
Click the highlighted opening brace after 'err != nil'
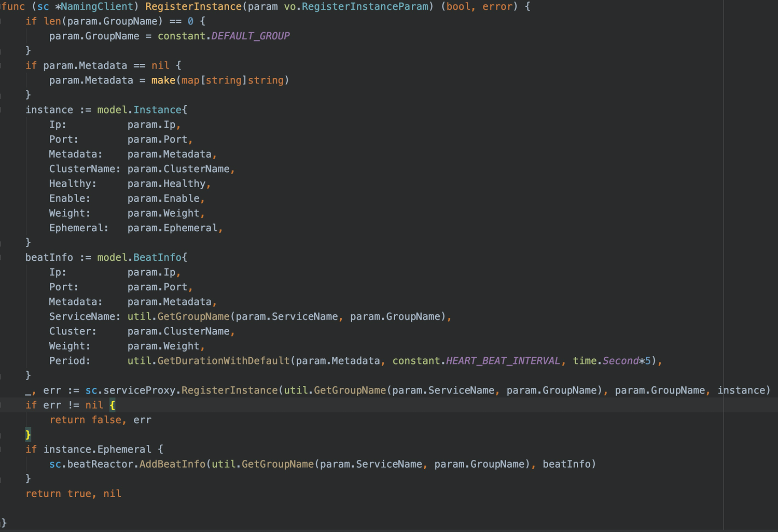113,405
